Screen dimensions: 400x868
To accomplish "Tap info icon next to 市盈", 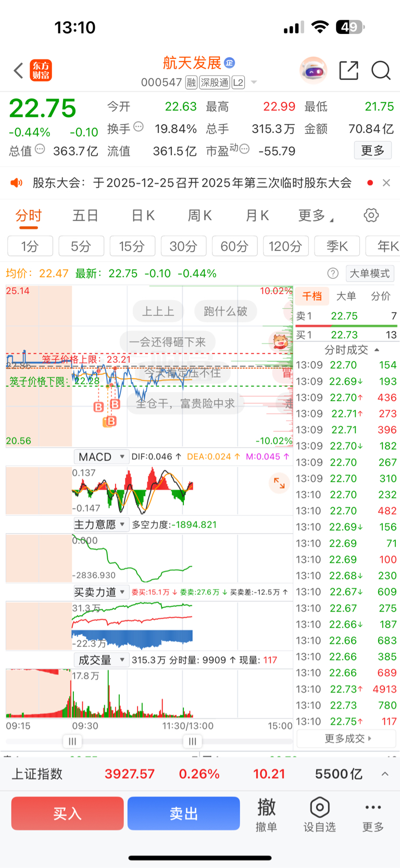I will click(x=244, y=149).
